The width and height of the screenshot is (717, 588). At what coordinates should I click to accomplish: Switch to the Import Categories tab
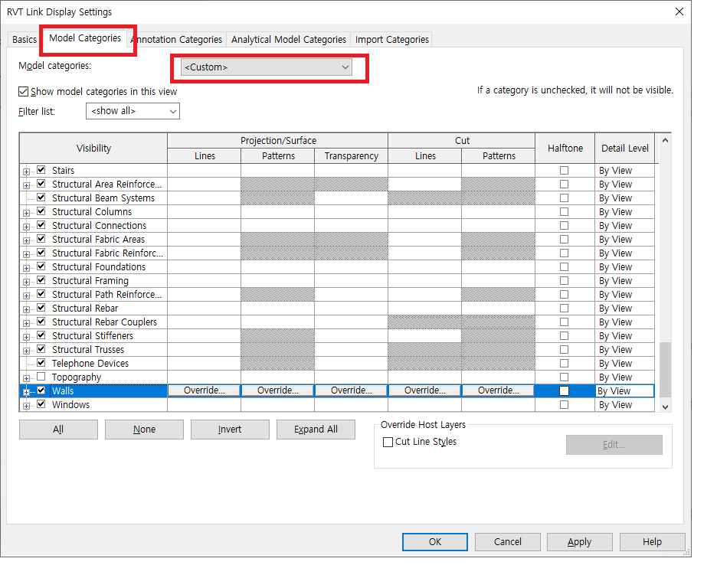click(x=392, y=40)
